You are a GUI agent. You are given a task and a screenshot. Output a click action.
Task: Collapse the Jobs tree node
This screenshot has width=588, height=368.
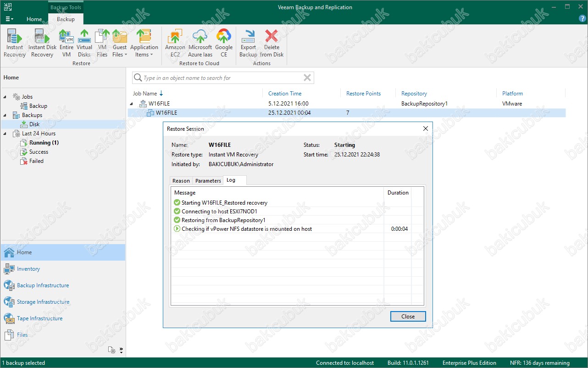pyautogui.click(x=6, y=97)
